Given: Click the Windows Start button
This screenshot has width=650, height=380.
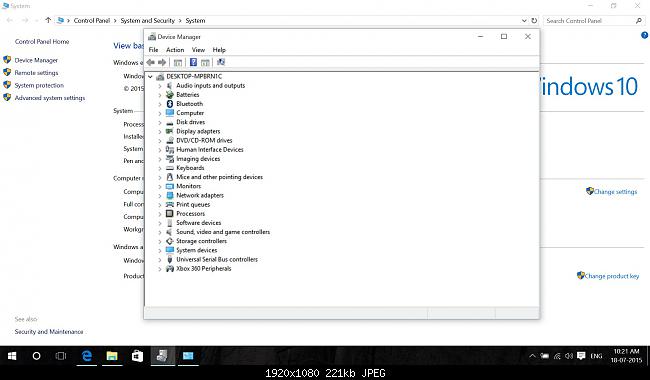Looking at the screenshot, I should pyautogui.click(x=12, y=356).
